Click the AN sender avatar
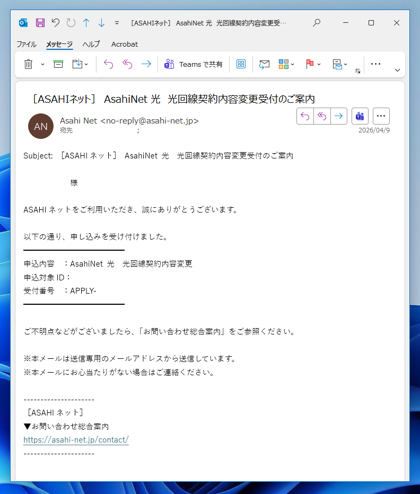 click(41, 126)
